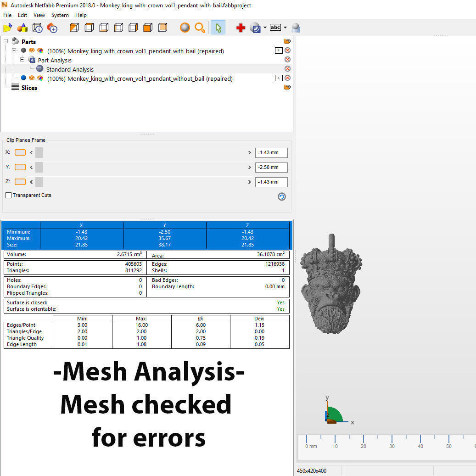Select the pendant_without_bail part row
Viewport: 476px width, 476px height.
(x=140, y=78)
